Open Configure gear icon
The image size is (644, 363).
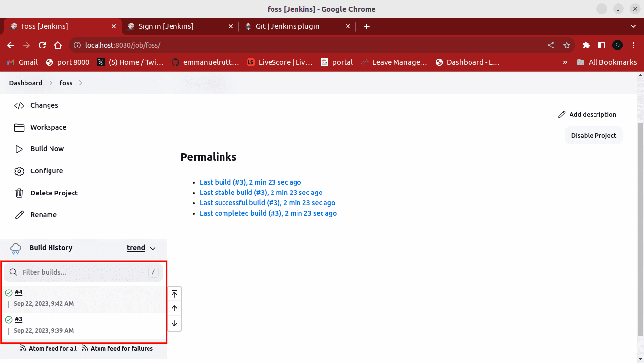tap(19, 171)
